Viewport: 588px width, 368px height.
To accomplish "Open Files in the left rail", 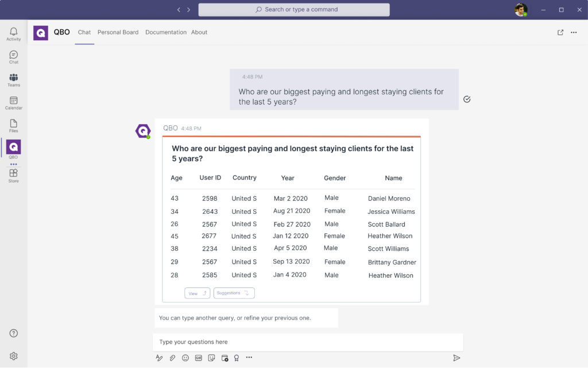I will tap(14, 126).
